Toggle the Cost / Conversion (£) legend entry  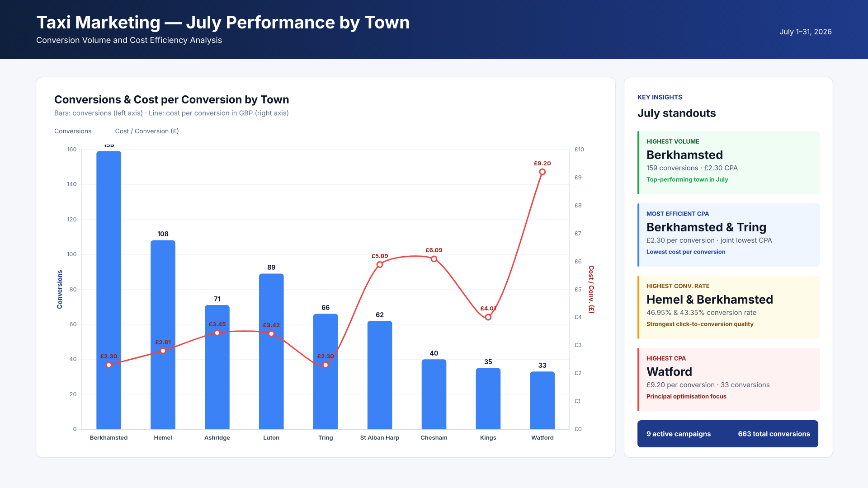click(x=147, y=131)
